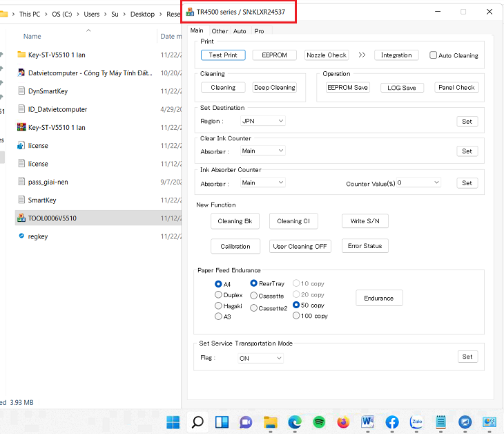Click chevron after Desktop in address bar
This screenshot has width=504, height=434.
click(160, 14)
